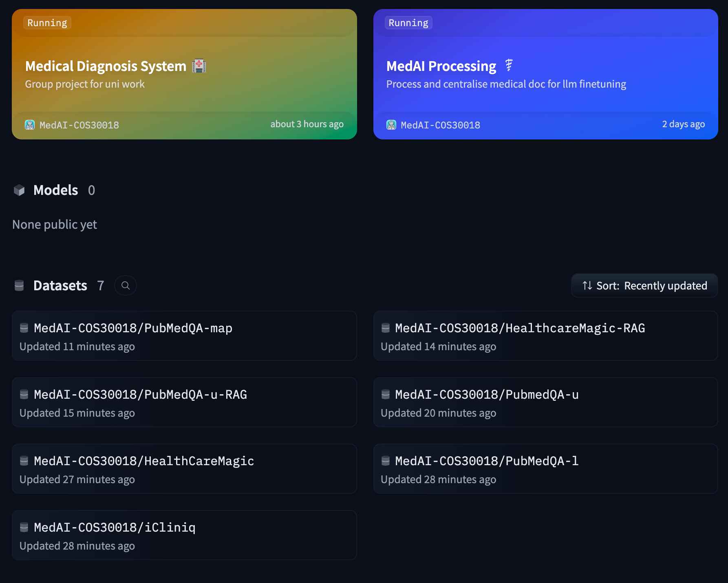
Task: Open the PubMedQA-l dataset
Action: [x=487, y=461]
